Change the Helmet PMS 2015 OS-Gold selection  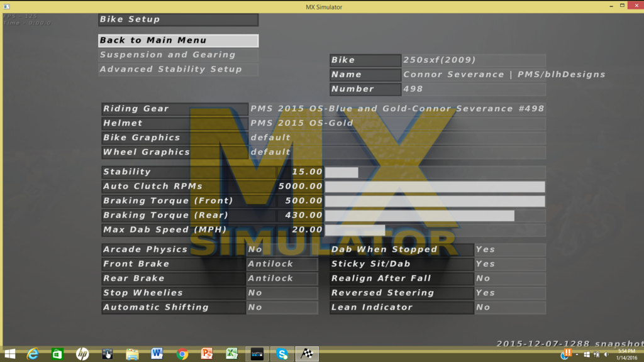397,123
